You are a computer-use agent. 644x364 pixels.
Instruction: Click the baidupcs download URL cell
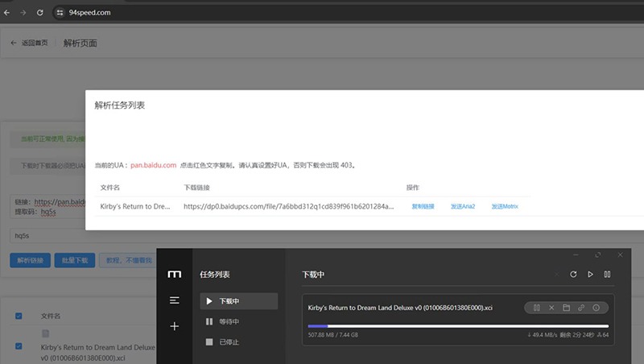click(288, 206)
